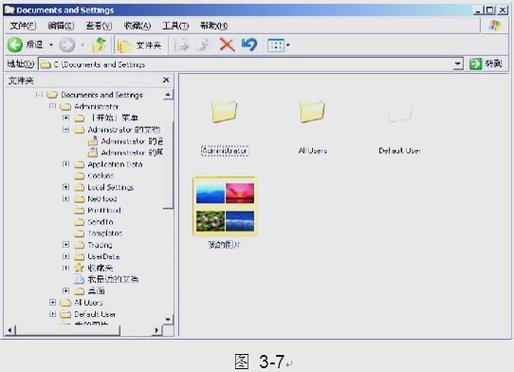The image size is (514, 372).
Task: Click folder tree scroll down arrow
Action: click(168, 319)
